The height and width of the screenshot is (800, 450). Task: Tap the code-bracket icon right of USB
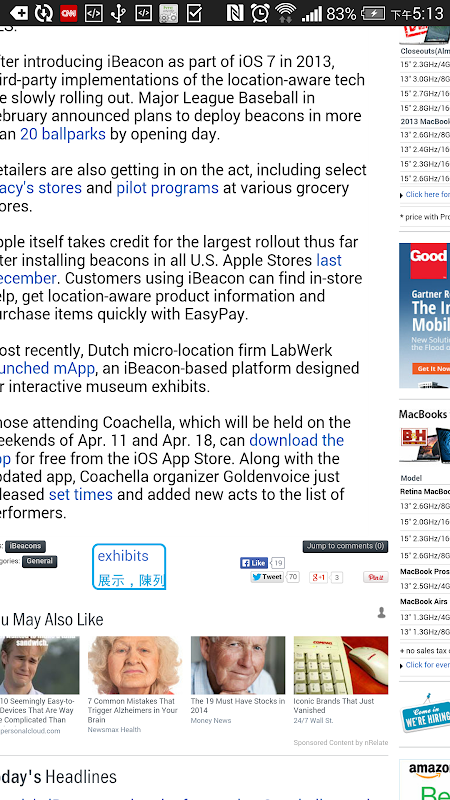143,13
